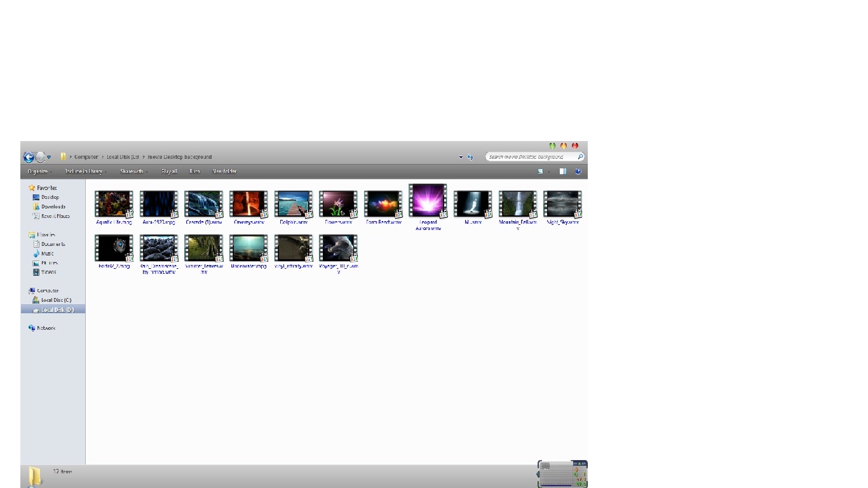Select the Underwater.mpg video
Viewport: 868px width, 488px height.
[x=248, y=252]
